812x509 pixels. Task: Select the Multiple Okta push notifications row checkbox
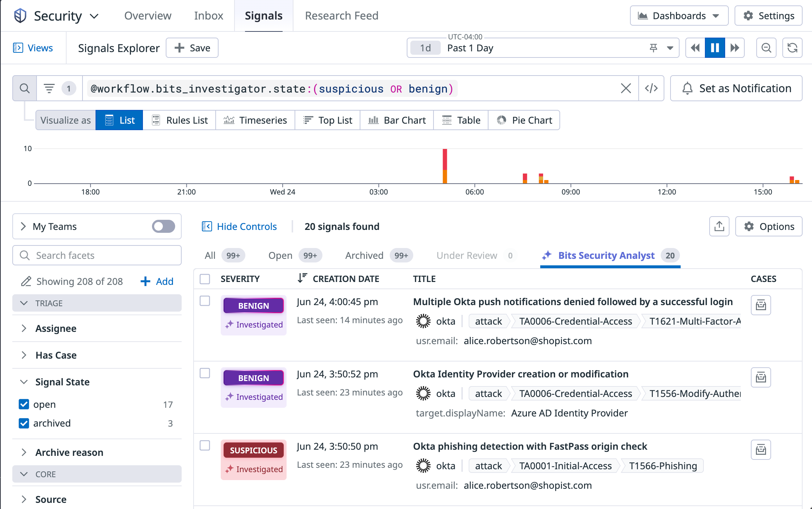pyautogui.click(x=205, y=301)
